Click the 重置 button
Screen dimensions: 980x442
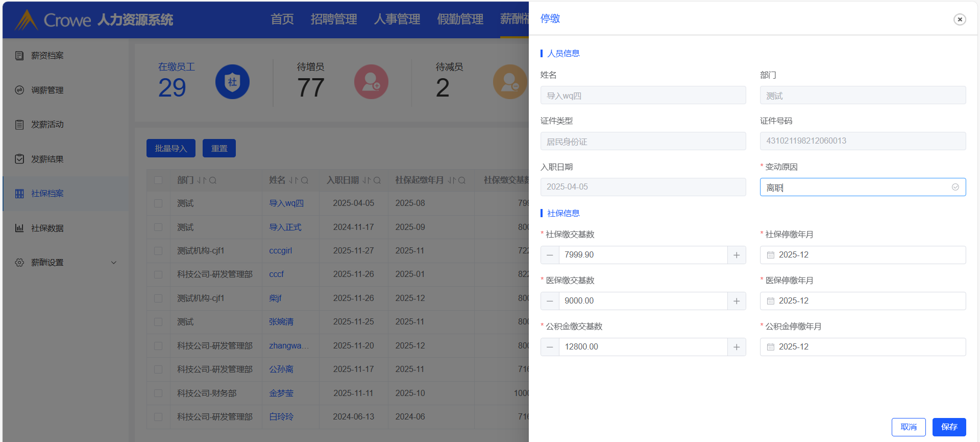point(219,148)
